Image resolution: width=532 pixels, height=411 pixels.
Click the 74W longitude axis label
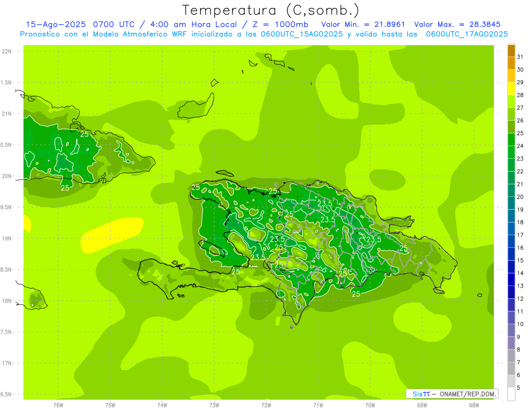click(x=162, y=405)
